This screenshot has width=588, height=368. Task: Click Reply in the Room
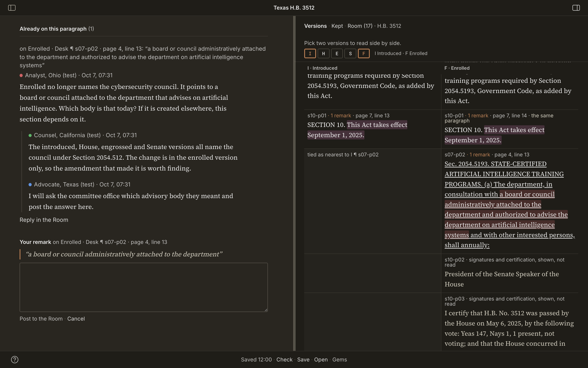[x=44, y=220]
